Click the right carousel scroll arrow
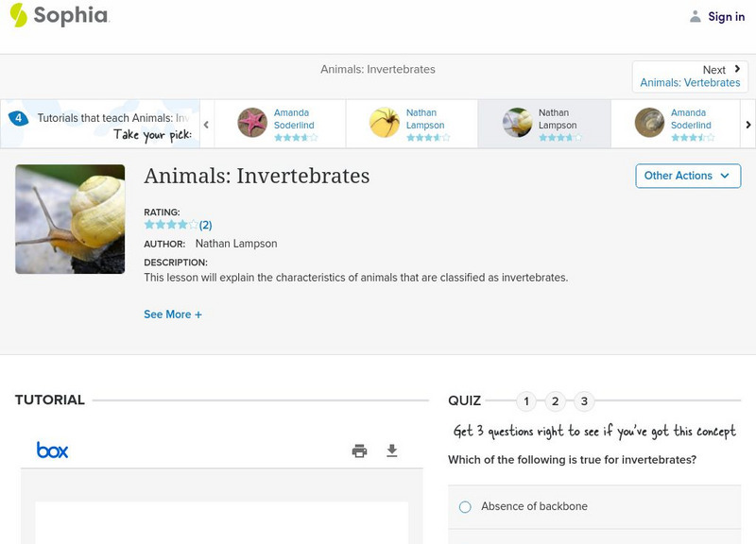The height and width of the screenshot is (544, 756). point(747,124)
